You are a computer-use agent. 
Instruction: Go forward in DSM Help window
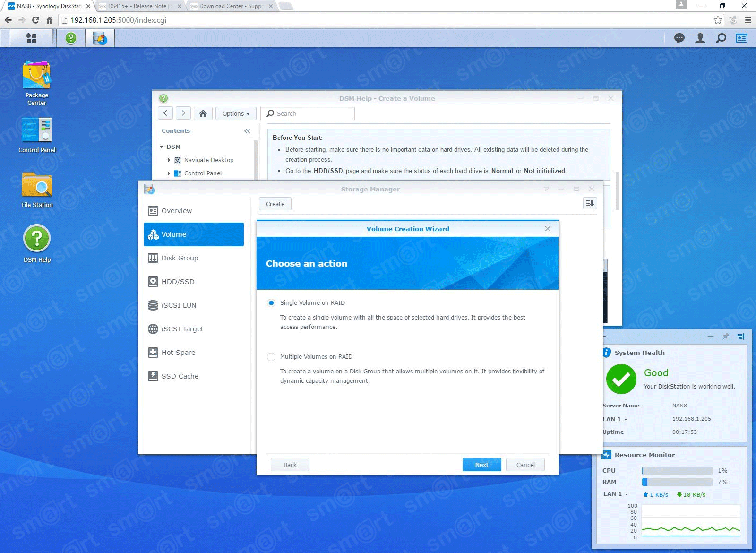tap(183, 113)
